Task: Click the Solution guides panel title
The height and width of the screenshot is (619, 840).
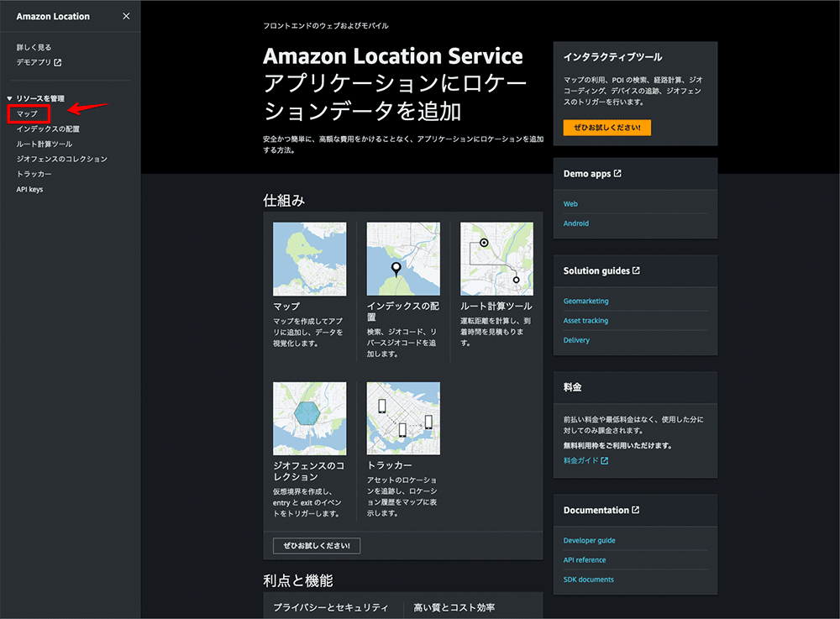Action: [596, 271]
